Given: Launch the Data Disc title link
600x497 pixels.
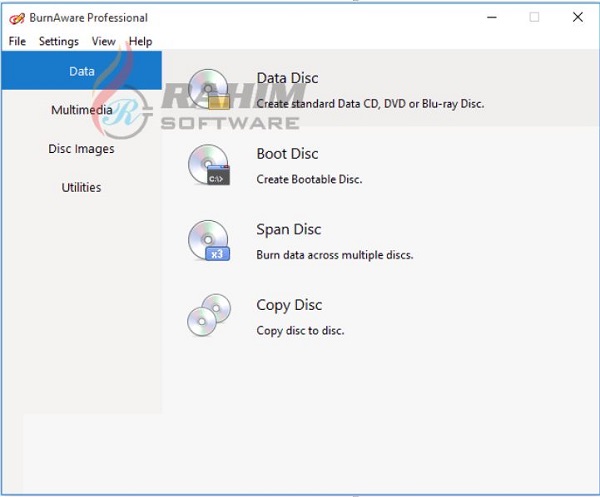Looking at the screenshot, I should [287, 78].
